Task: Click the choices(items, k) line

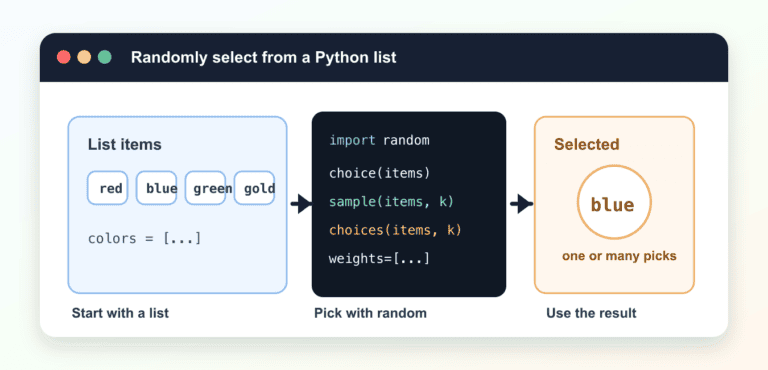Action: point(395,230)
